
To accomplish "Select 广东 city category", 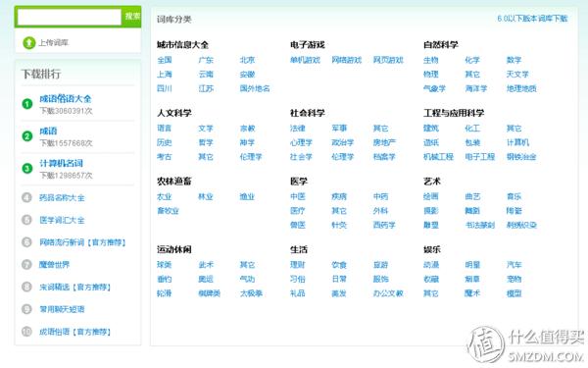I will (206, 60).
